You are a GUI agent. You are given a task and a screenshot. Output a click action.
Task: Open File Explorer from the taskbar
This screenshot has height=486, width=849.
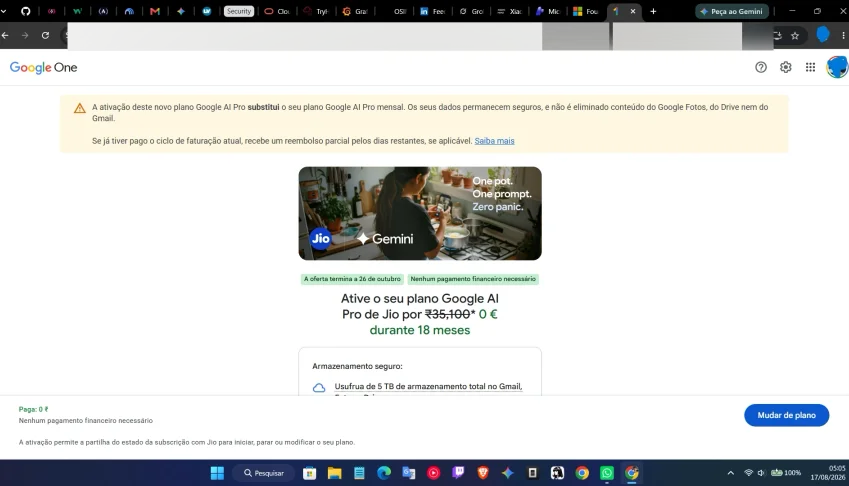click(334, 473)
